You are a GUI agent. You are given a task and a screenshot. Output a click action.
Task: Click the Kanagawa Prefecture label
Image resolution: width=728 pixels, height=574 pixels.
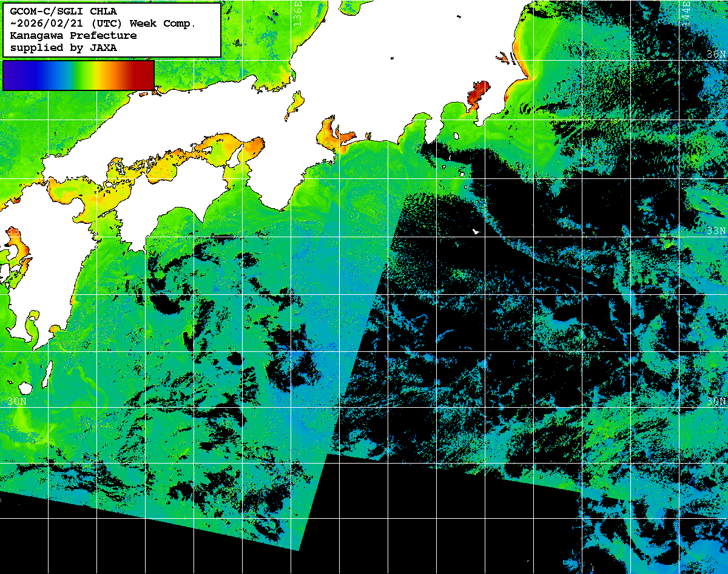pos(73,35)
